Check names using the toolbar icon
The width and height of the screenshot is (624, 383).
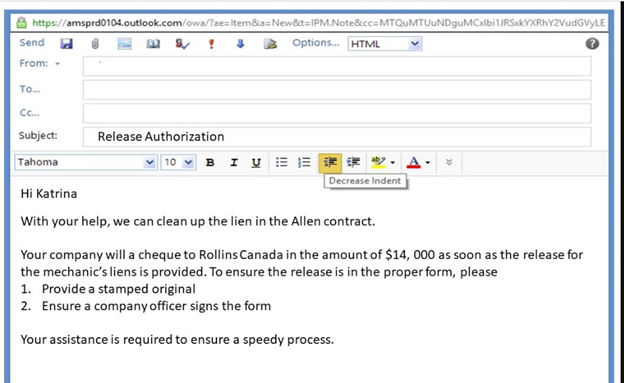(x=182, y=44)
